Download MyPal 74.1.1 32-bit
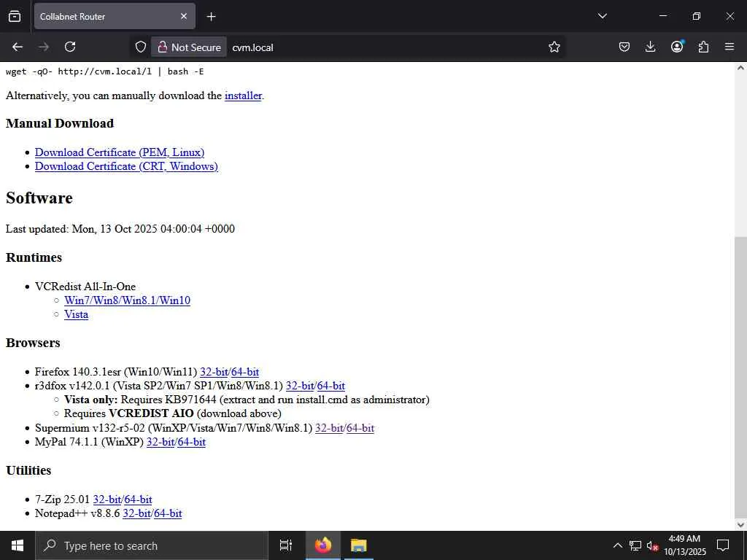This screenshot has width=747, height=560. [x=160, y=442]
